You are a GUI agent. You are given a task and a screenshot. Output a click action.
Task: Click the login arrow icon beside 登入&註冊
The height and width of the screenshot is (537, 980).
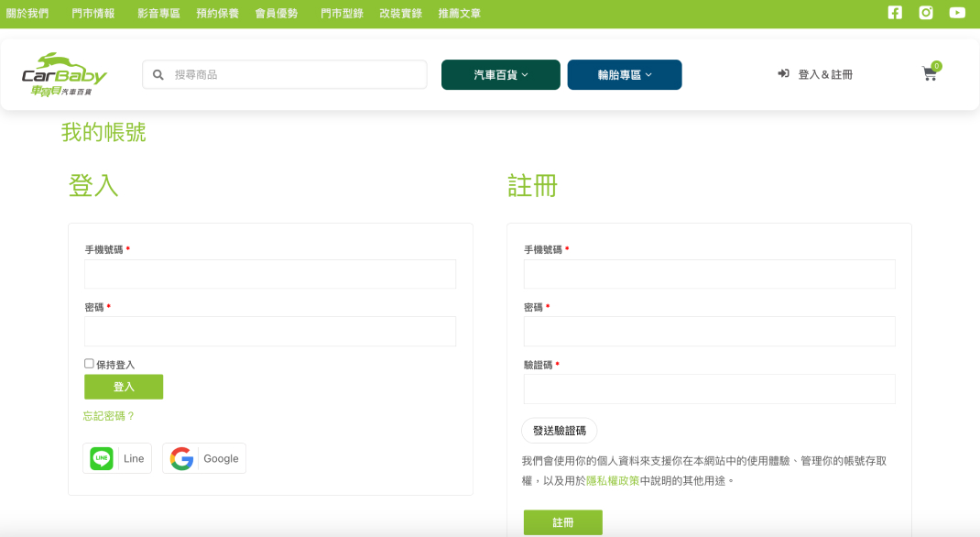(783, 73)
